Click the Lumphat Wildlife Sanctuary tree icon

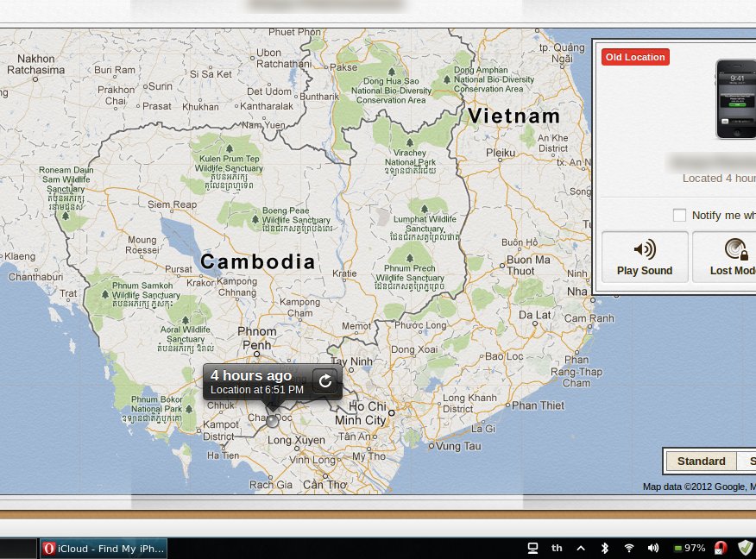[x=425, y=209]
